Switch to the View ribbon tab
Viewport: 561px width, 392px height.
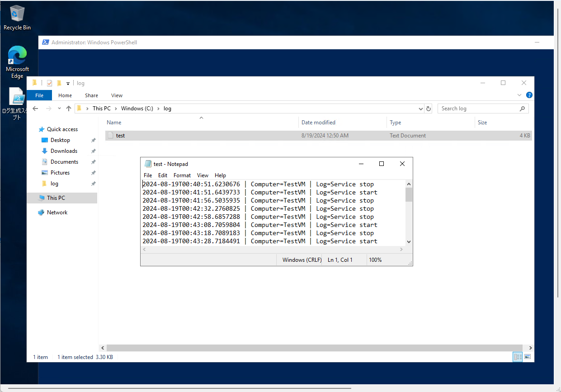click(x=117, y=95)
